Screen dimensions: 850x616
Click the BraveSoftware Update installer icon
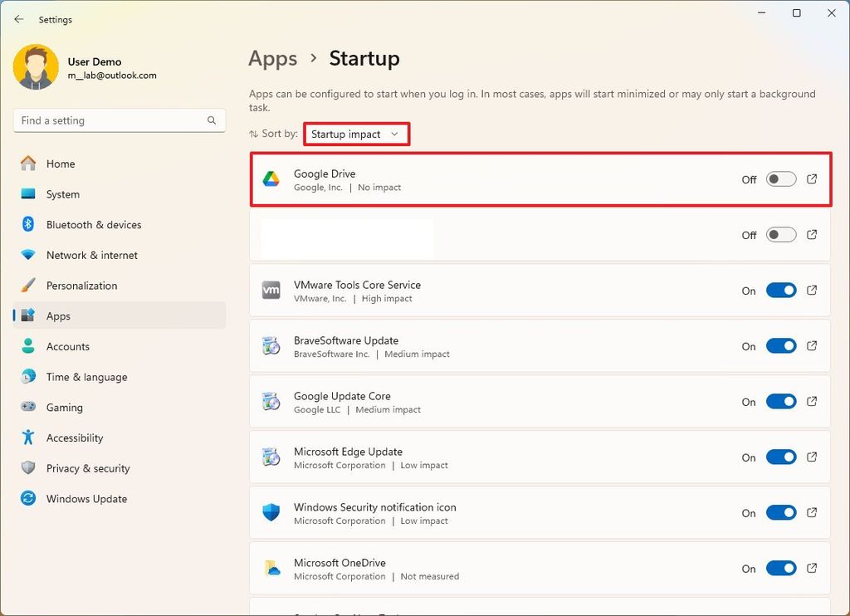point(269,345)
